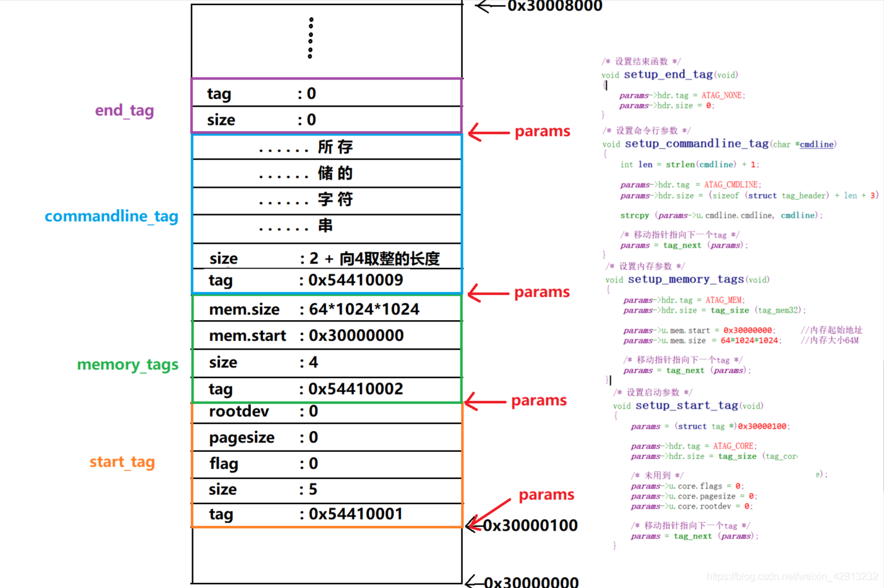The image size is (884, 588).
Task: Click the 'mem.start : 0x30000000' row
Action: pyautogui.click(x=327, y=335)
